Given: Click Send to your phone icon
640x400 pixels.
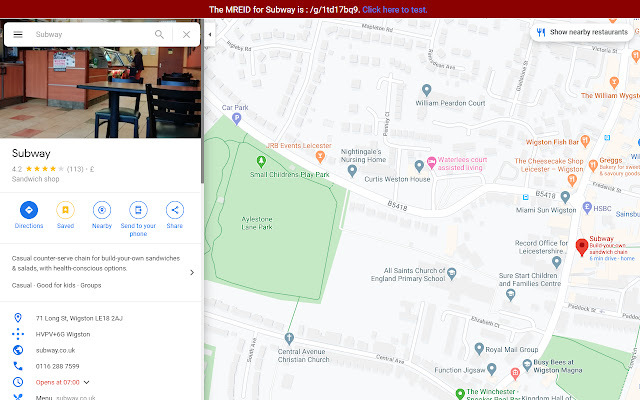Looking at the screenshot, I should pyautogui.click(x=138, y=210).
